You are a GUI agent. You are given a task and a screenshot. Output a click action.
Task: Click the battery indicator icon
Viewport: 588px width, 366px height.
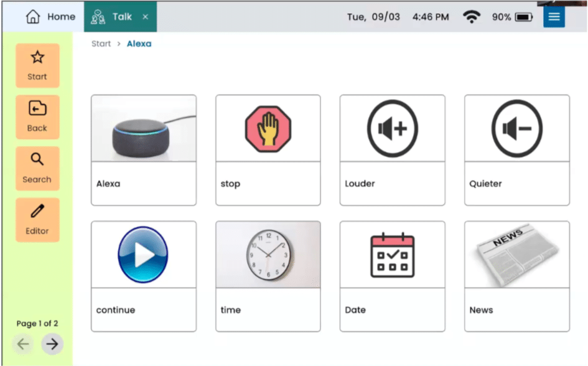pos(523,17)
